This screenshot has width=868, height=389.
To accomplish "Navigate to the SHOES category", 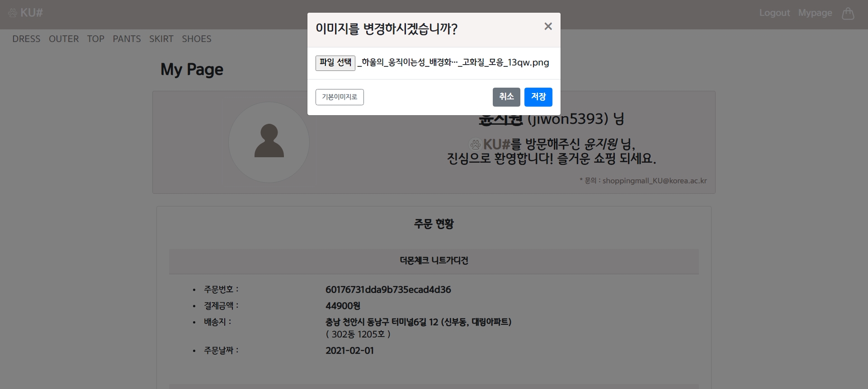I will (197, 39).
